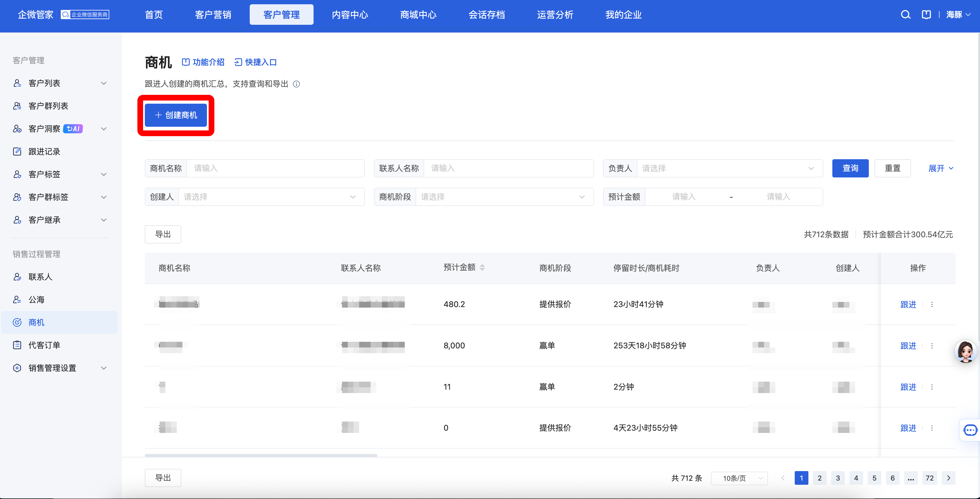The image size is (980, 499).
Task: Jump ahead with the ellipsis page button
Action: click(x=911, y=478)
